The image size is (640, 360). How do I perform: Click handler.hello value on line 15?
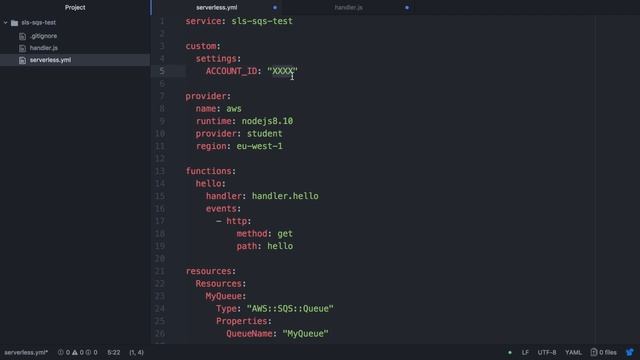point(285,196)
